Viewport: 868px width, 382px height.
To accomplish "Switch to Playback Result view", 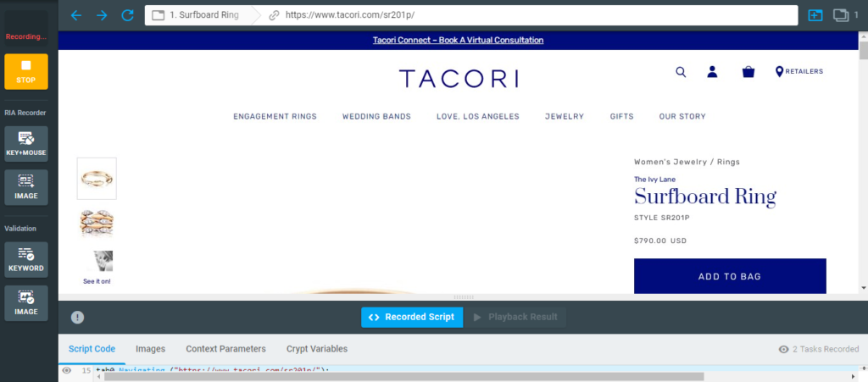I will coord(515,318).
